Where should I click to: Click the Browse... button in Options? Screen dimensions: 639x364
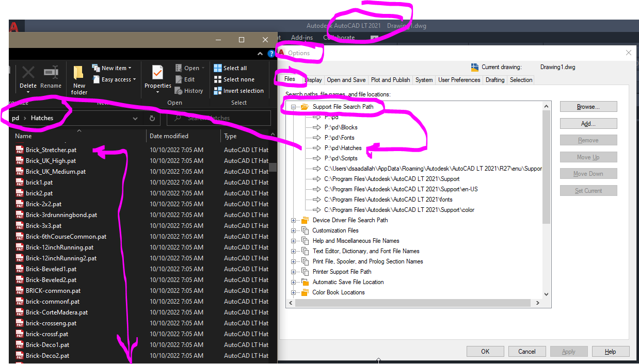coord(588,107)
